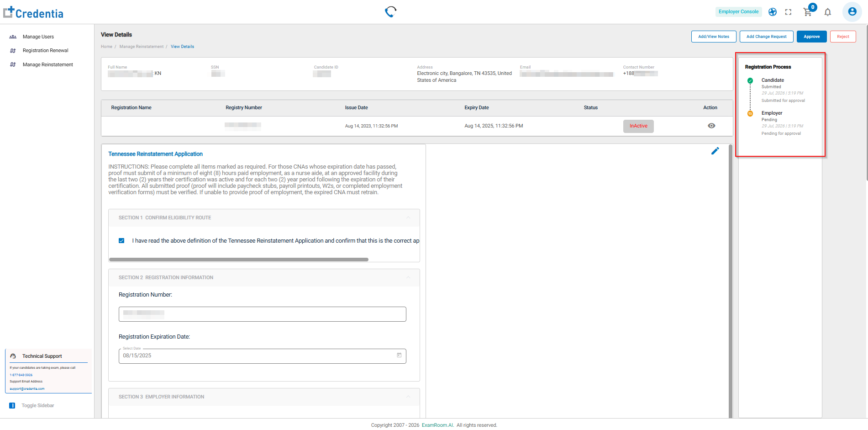Click Technical Support headset icon
This screenshot has width=868, height=430.
pyautogui.click(x=13, y=356)
